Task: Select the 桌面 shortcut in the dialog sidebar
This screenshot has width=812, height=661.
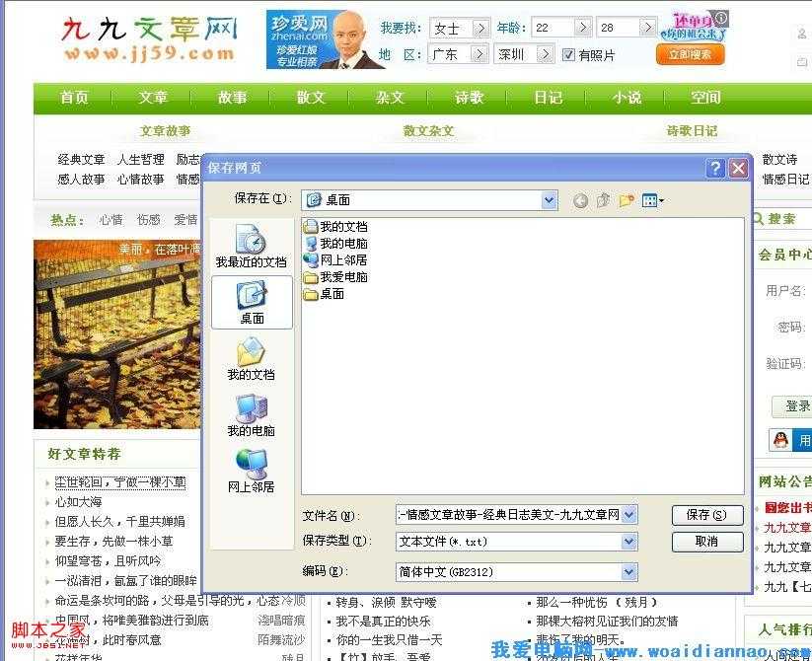Action: coord(250,303)
